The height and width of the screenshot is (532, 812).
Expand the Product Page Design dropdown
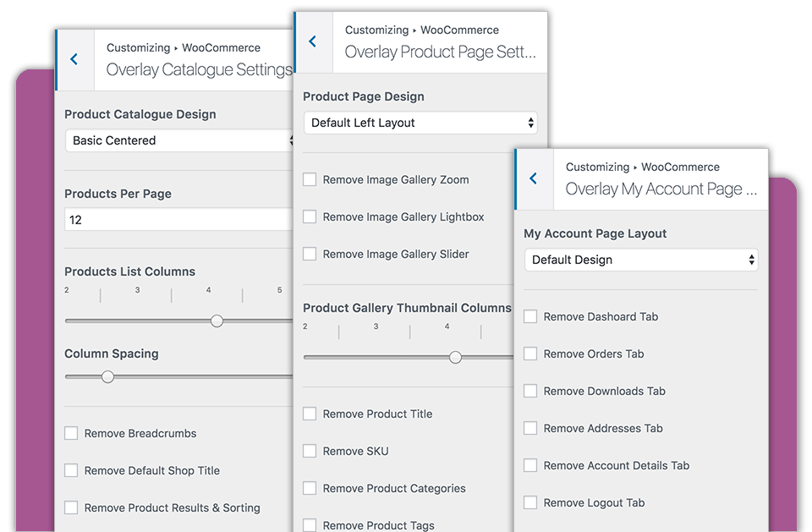pyautogui.click(x=420, y=123)
